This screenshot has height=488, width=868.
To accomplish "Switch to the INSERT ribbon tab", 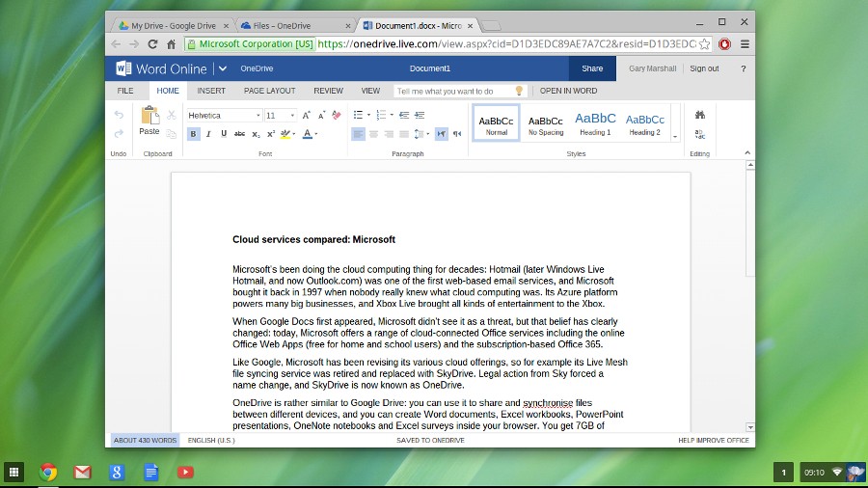I will pyautogui.click(x=211, y=91).
